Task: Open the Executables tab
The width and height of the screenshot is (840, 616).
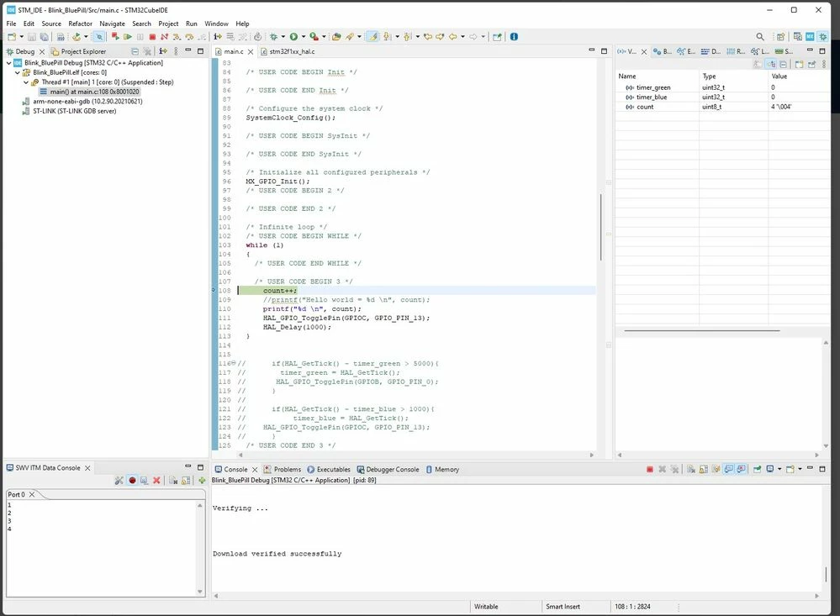Action: (x=329, y=469)
